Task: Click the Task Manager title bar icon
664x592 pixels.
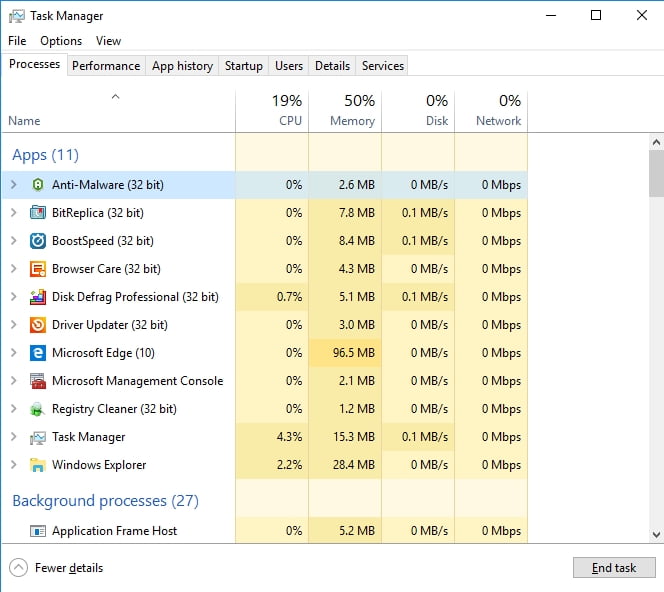Action: pyautogui.click(x=17, y=16)
